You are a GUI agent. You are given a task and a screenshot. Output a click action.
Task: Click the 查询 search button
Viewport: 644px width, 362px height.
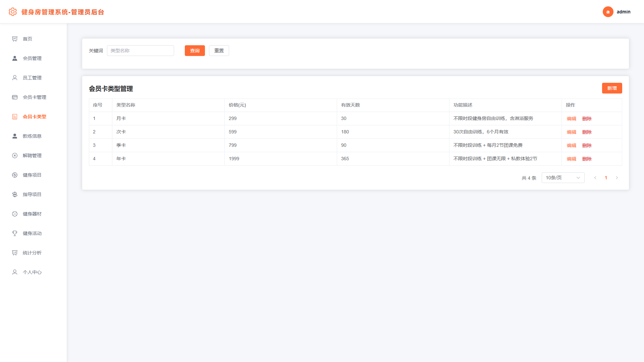tap(195, 51)
